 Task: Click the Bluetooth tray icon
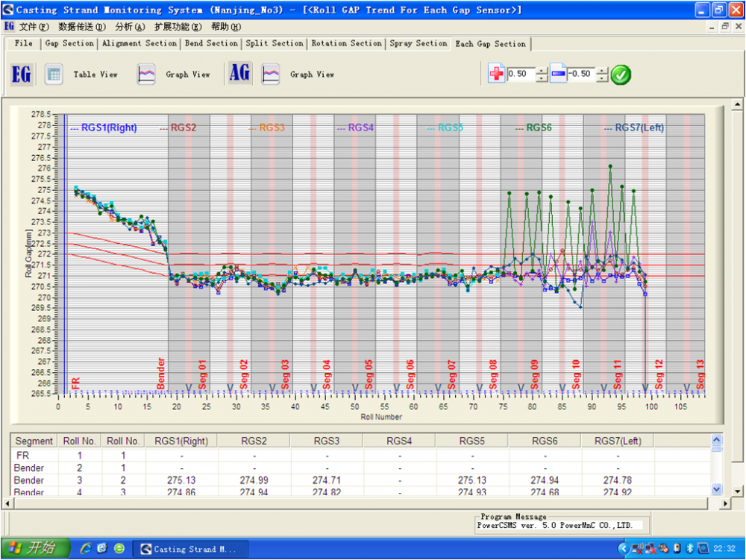(x=689, y=549)
